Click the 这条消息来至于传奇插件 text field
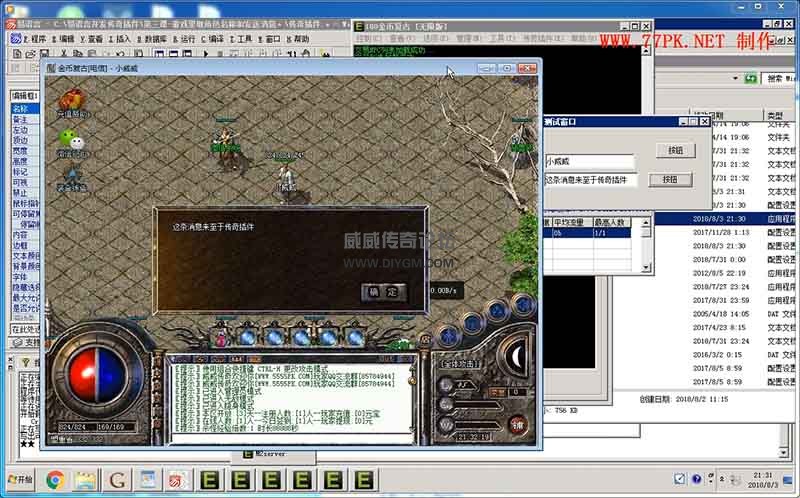Image resolution: width=800 pixels, height=498 pixels. click(591, 180)
